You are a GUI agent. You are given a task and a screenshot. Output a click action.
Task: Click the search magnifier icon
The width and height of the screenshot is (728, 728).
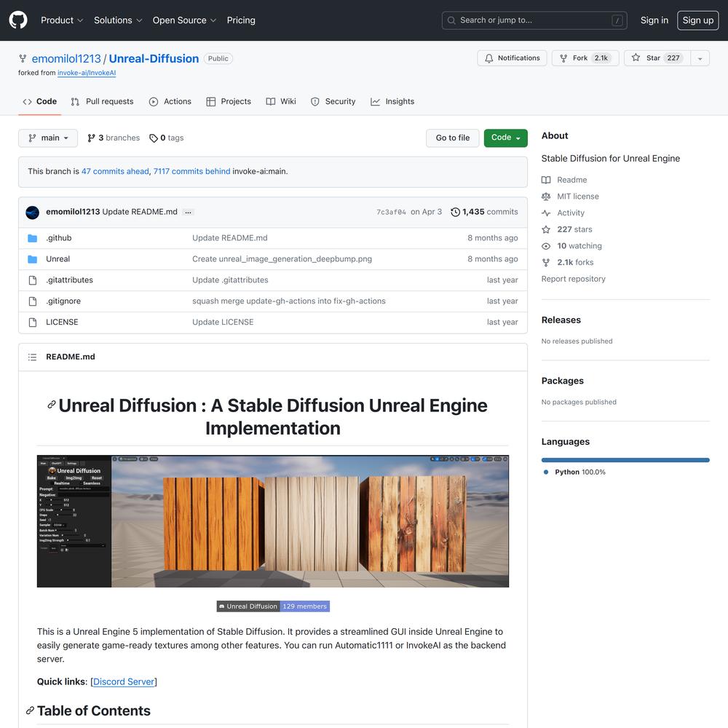451,20
